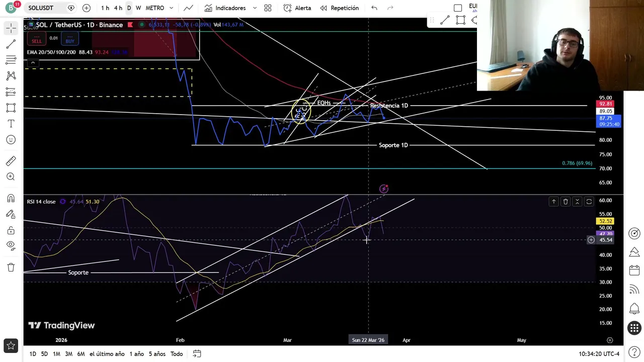Open the favorites star toolbar button
The height and width of the screenshot is (362, 644).
(x=11, y=345)
